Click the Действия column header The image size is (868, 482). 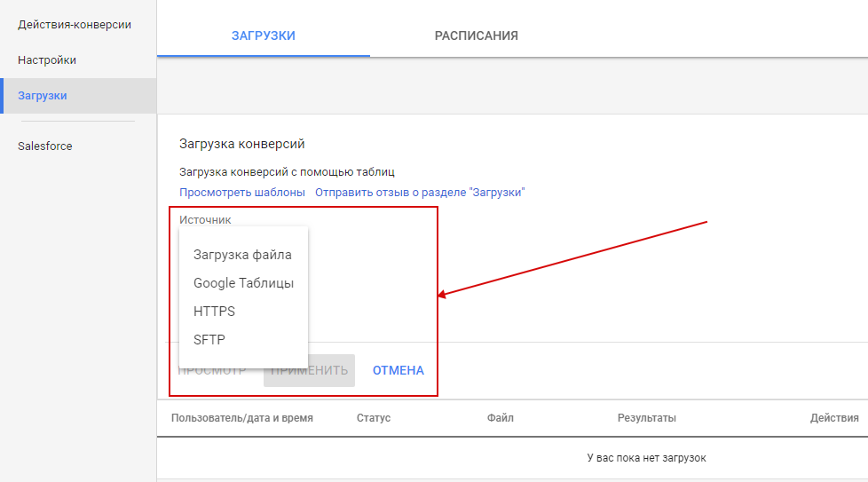coord(834,418)
